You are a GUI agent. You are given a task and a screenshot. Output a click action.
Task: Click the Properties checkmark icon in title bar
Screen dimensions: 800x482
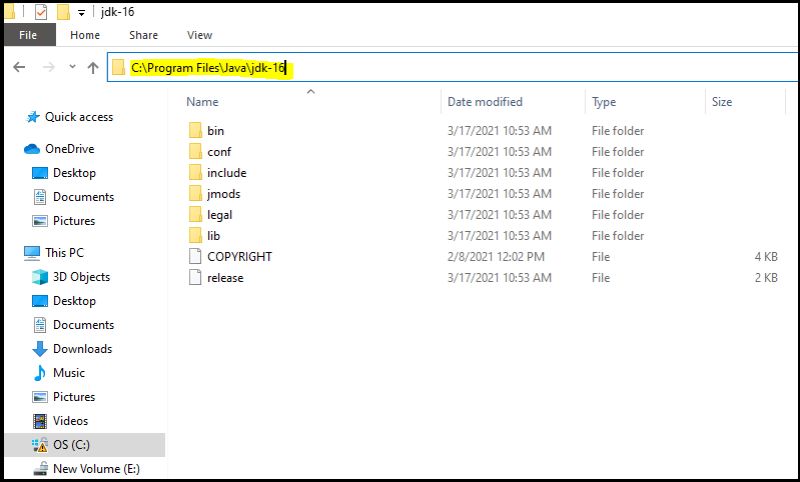41,12
